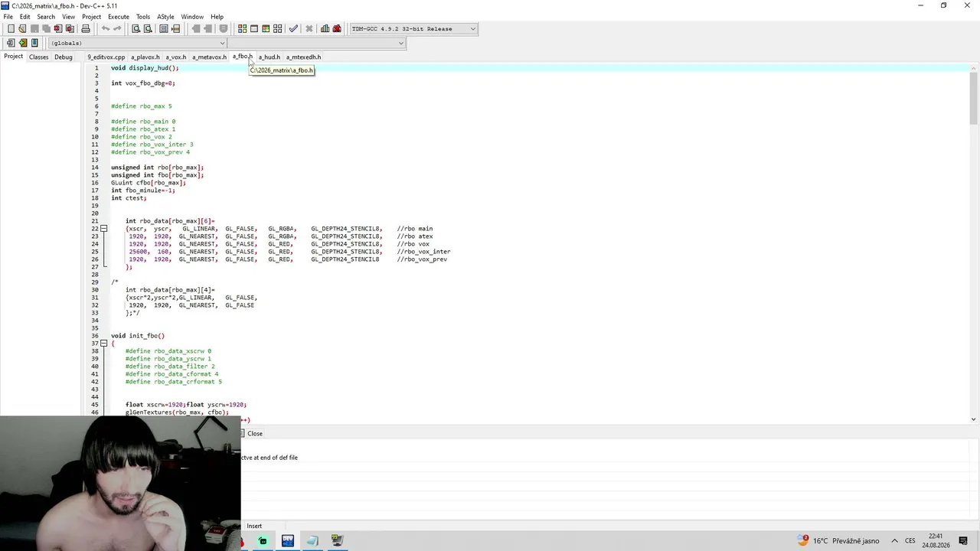This screenshot has height=551, width=980.
Task: Click the Find toolbar icon
Action: click(x=136, y=28)
